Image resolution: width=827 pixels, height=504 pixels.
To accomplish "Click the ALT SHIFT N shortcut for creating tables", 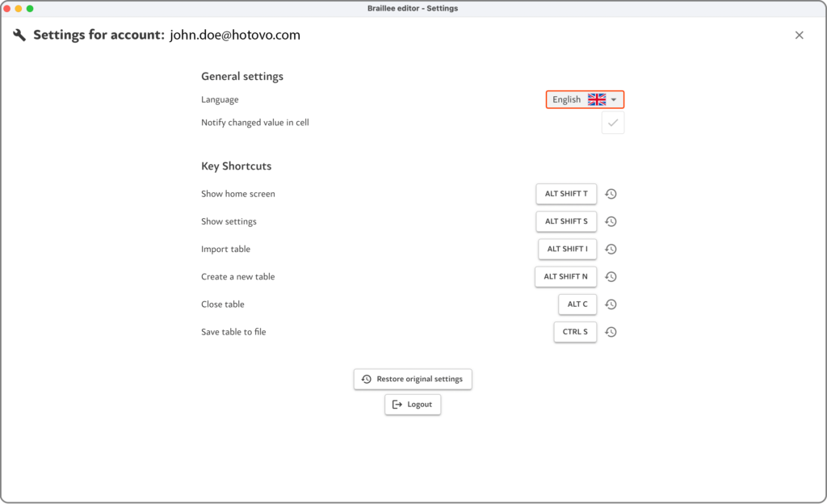I will pos(565,276).
